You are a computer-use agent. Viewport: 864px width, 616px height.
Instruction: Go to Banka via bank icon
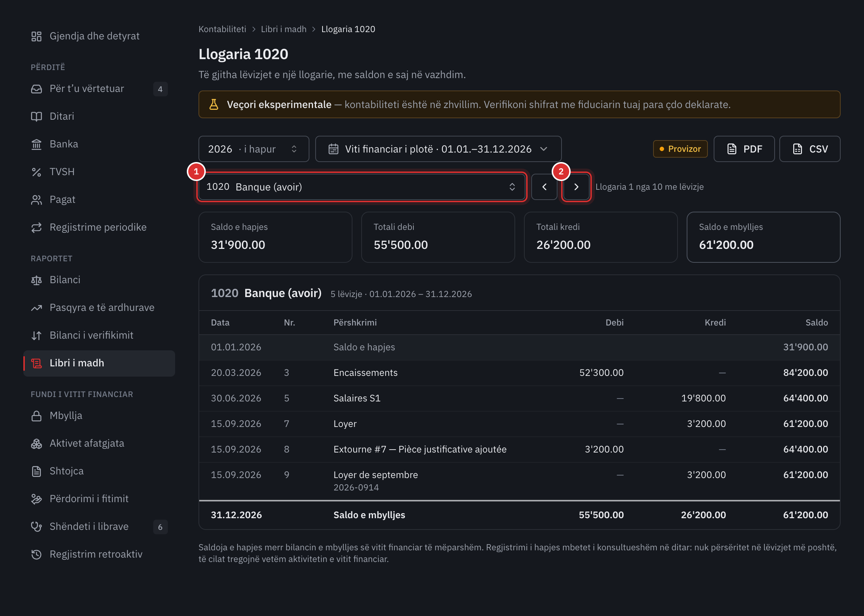point(36,144)
